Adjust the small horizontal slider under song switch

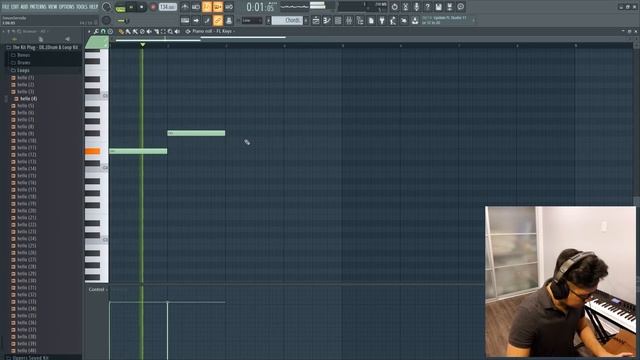click(123, 21)
